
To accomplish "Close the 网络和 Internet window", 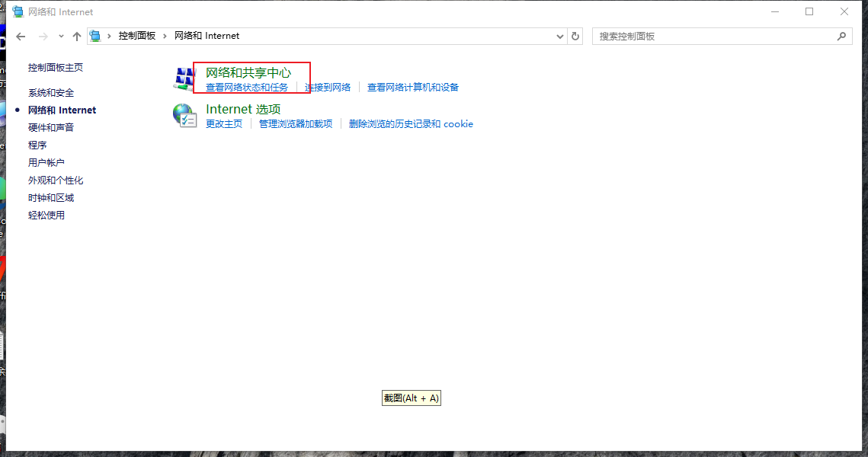I will click(844, 11).
